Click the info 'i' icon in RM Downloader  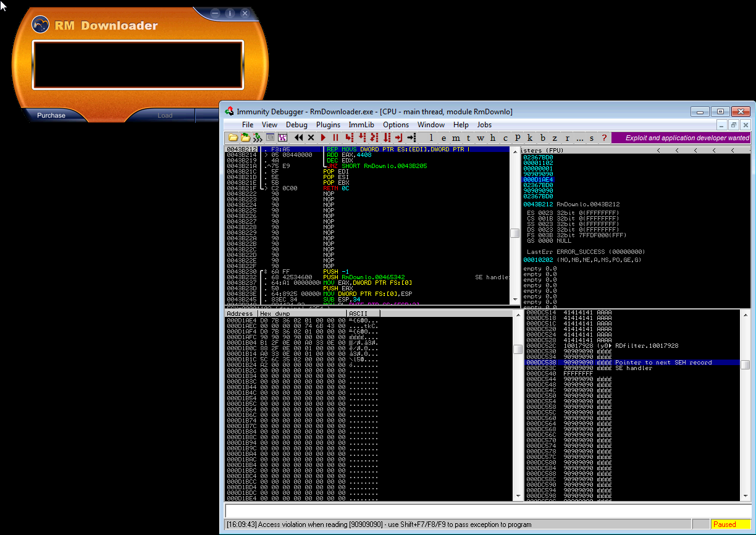point(230,13)
